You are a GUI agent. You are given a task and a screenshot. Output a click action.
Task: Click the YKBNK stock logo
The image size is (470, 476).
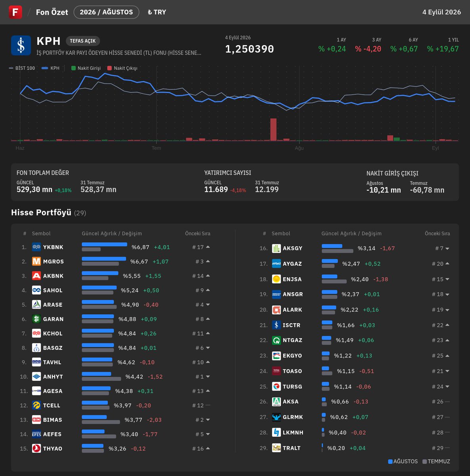36,247
